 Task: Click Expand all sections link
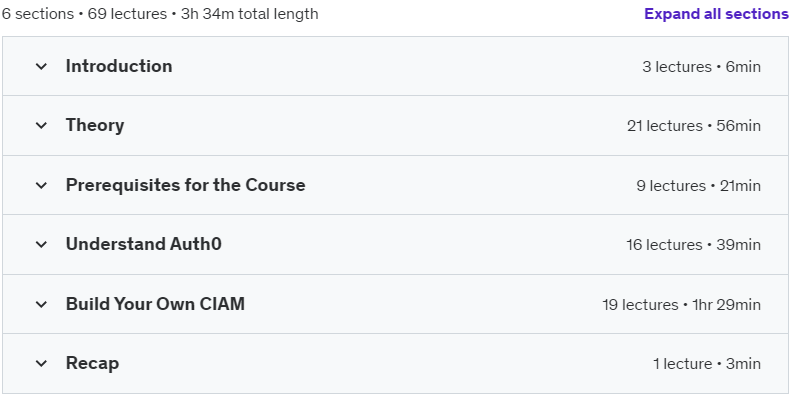click(x=716, y=14)
